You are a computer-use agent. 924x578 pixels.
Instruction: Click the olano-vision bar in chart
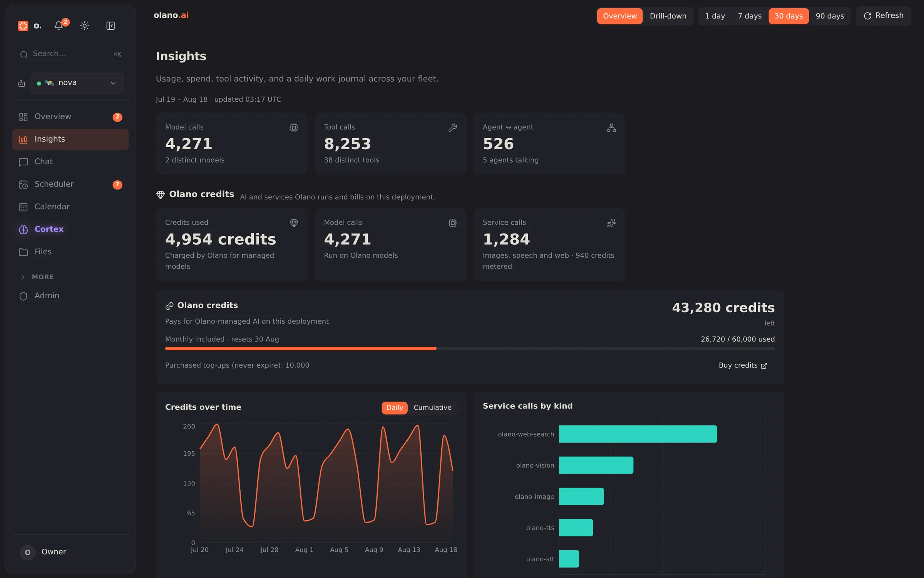pos(596,465)
